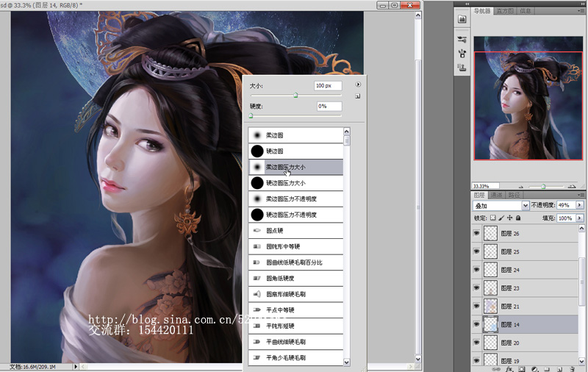Open the Navigator panel options menu

581,11
